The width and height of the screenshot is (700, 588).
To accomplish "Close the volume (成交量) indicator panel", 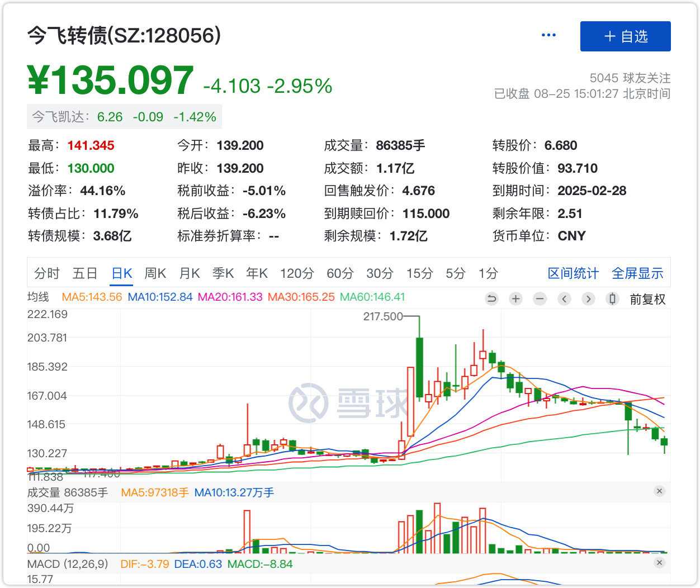I will (x=659, y=491).
